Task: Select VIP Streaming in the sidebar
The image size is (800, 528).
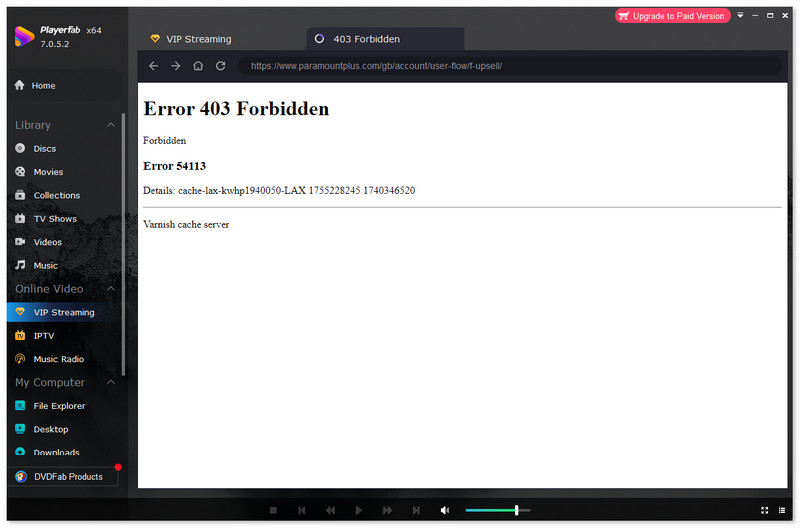Action: [x=64, y=312]
